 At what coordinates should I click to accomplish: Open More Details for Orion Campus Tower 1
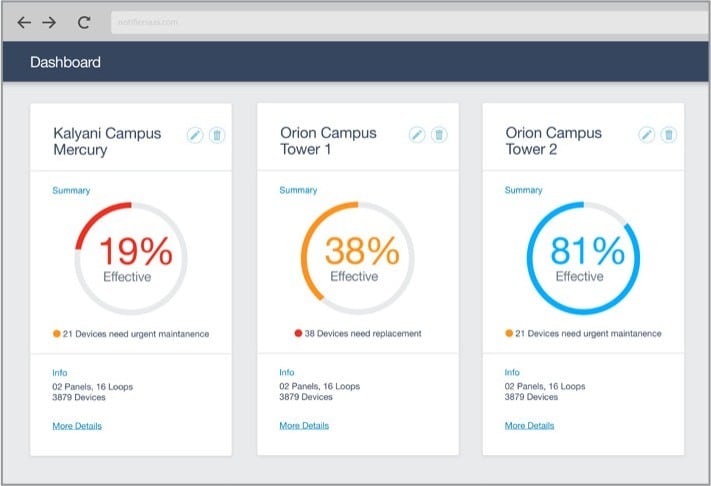pyautogui.click(x=304, y=426)
